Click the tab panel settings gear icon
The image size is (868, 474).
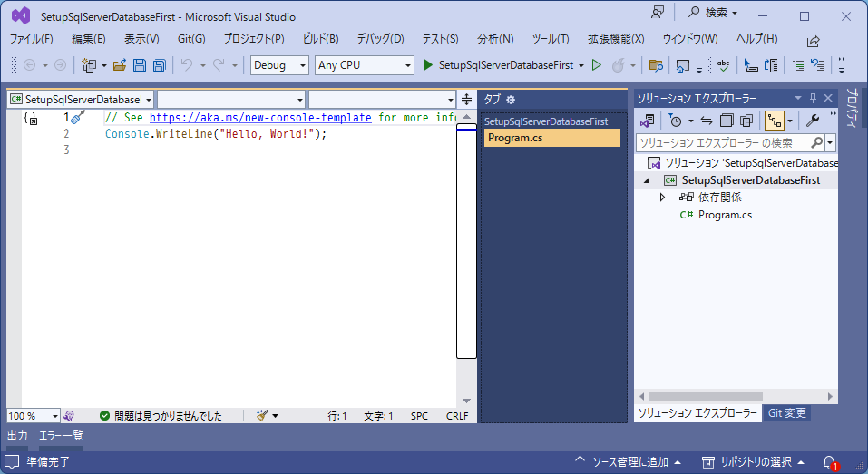[x=511, y=100]
